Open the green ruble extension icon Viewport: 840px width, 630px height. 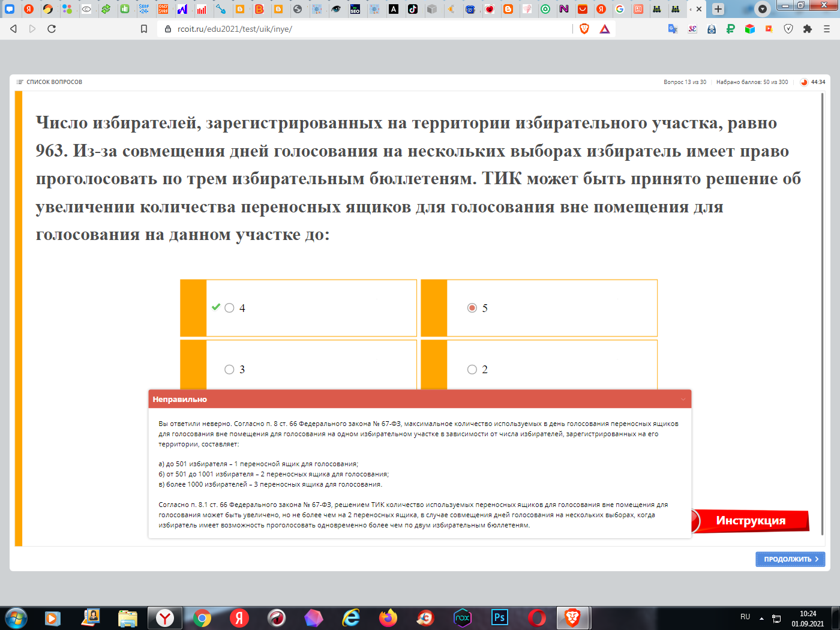pyautogui.click(x=731, y=29)
